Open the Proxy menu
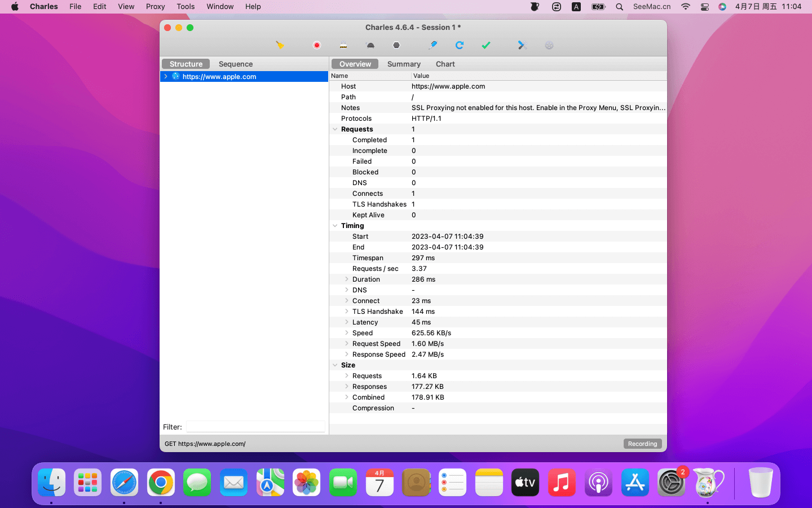 [x=155, y=7]
